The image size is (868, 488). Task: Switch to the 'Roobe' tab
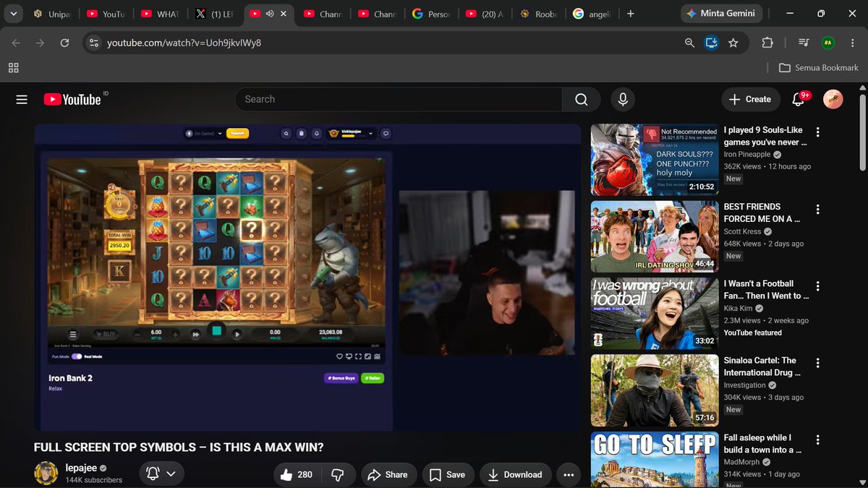[540, 14]
